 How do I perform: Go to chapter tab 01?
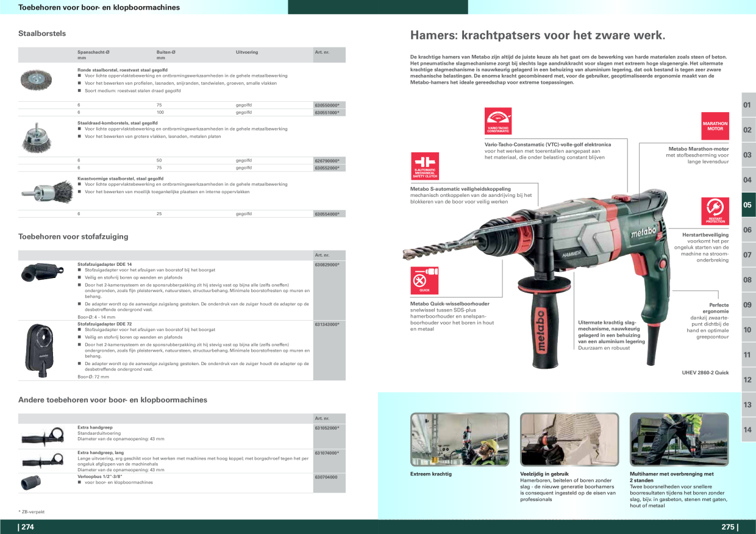pyautogui.click(x=747, y=105)
